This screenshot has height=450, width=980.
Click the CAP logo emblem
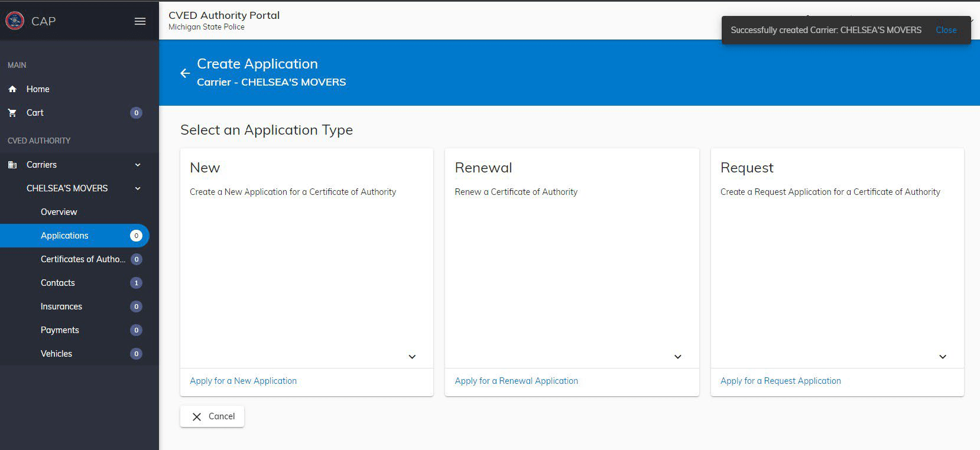point(15,21)
